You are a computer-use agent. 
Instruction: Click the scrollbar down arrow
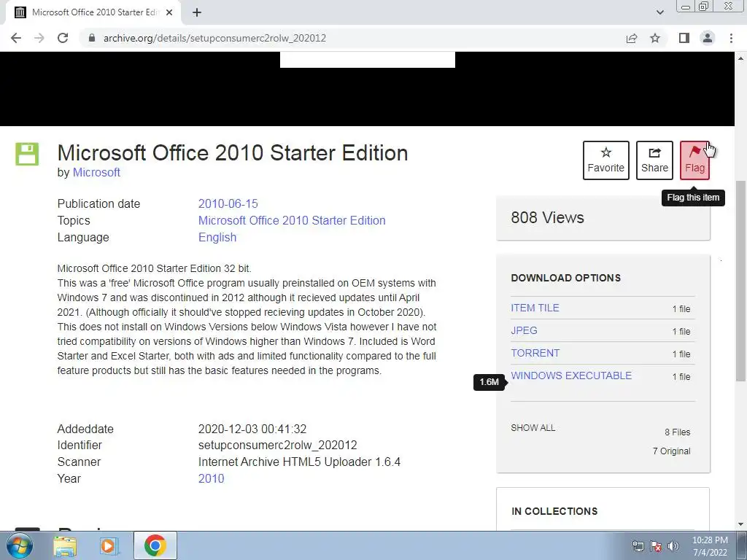[741, 524]
